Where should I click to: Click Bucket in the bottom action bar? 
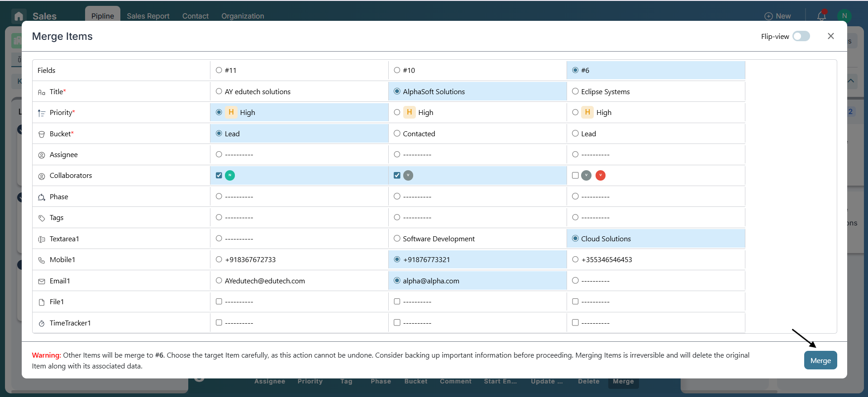[x=416, y=382]
